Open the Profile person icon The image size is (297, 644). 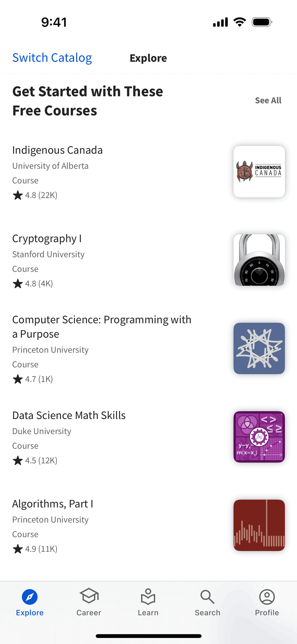coord(267,597)
